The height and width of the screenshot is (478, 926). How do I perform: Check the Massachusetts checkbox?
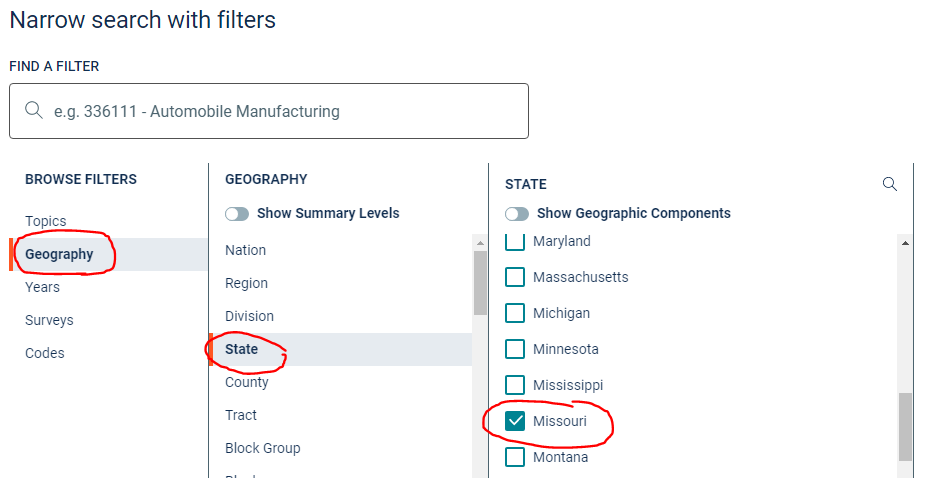click(x=515, y=277)
